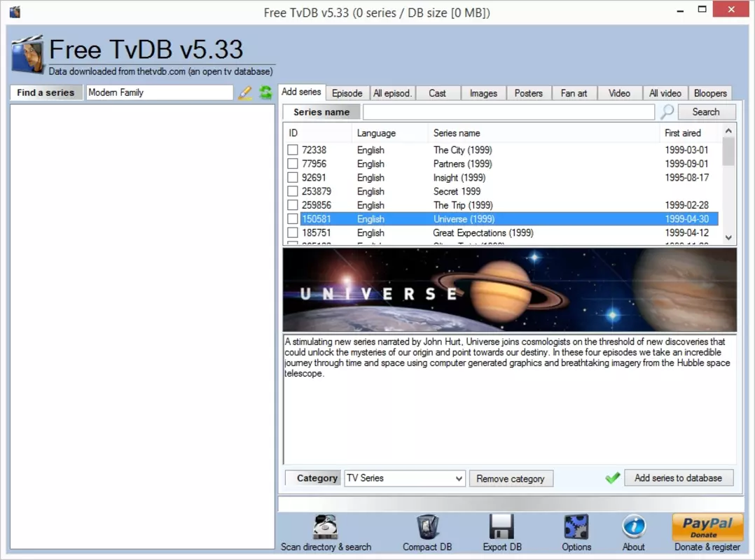Click the series list scrollbar up arrow
The image size is (755, 560).
(x=728, y=131)
